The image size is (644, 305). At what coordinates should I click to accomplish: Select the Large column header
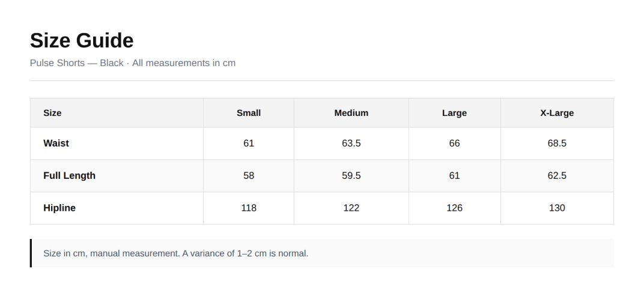pyautogui.click(x=454, y=113)
